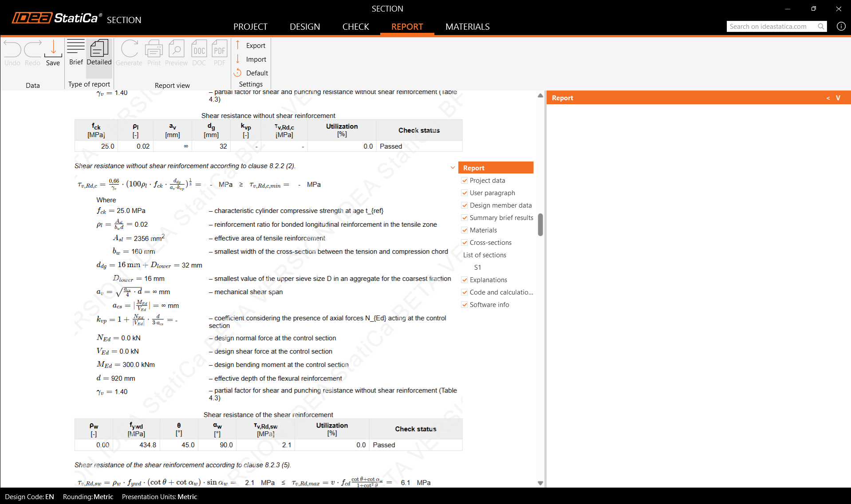Click the Import settings icon
The height and width of the screenshot is (504, 851).
pyautogui.click(x=238, y=59)
